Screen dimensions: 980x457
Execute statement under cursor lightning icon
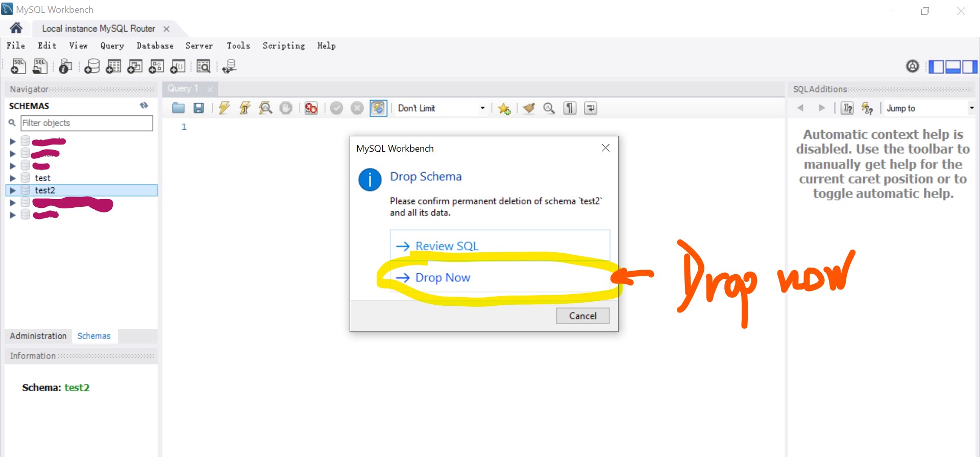tap(244, 108)
